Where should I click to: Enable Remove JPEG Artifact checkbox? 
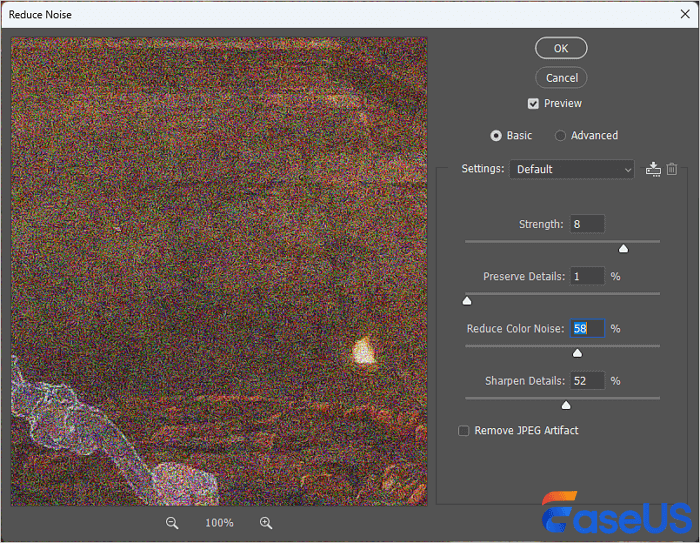(464, 430)
